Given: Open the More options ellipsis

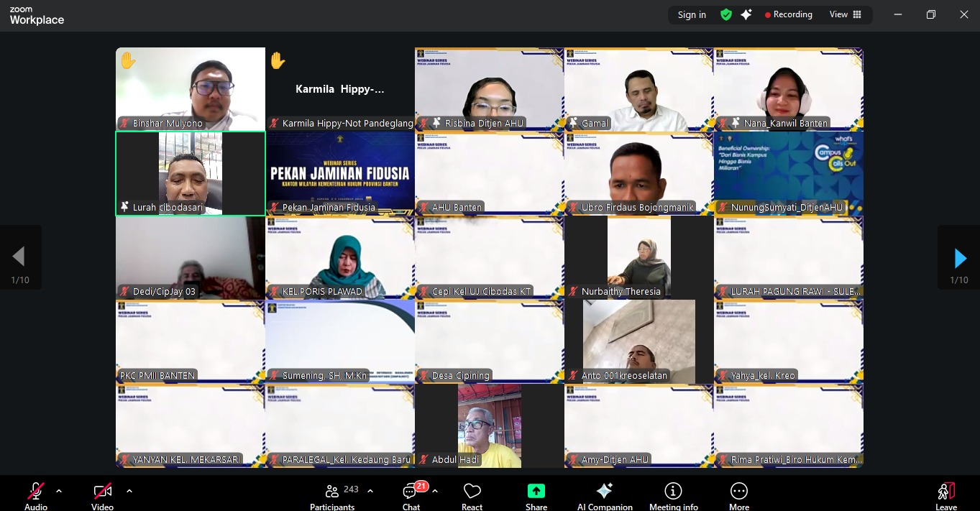Looking at the screenshot, I should (738, 492).
